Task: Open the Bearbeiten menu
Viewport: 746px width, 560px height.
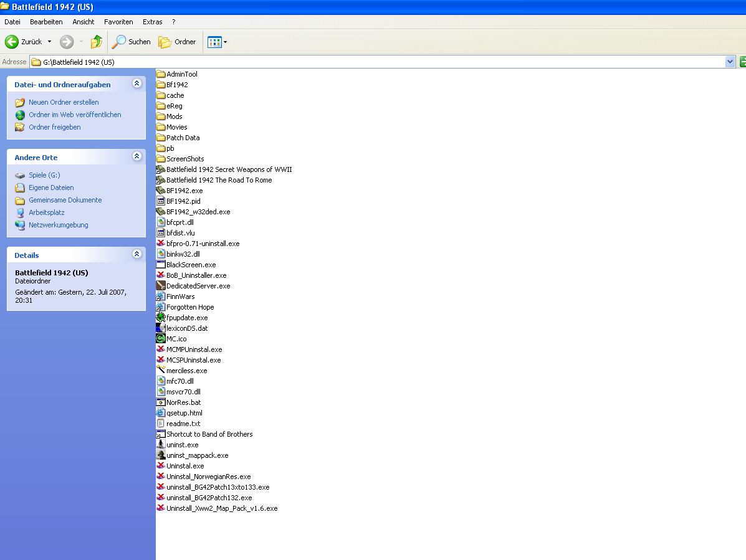Action: coord(46,22)
